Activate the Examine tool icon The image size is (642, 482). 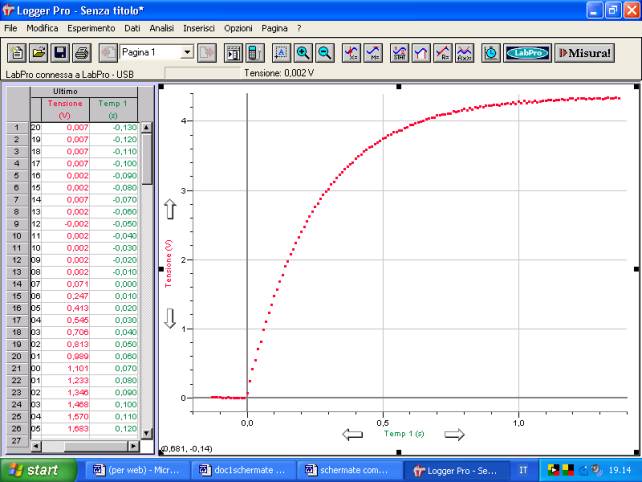coord(352,52)
